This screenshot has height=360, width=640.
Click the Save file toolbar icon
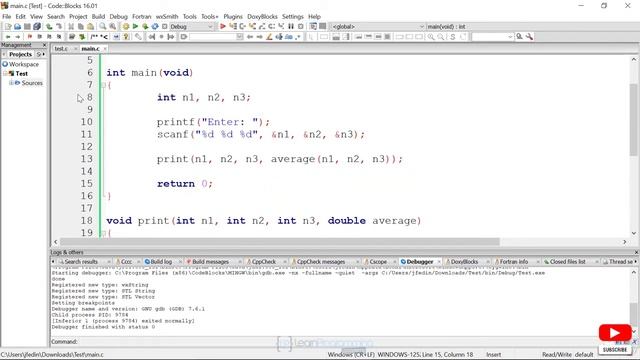click(x=27, y=27)
